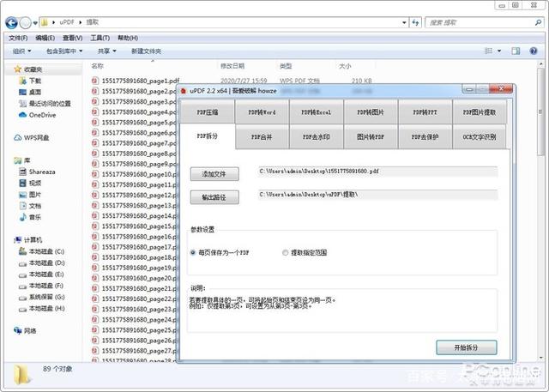Open OneDrive cloud in sidebar
Viewport: 549px width, 392px height.
point(37,115)
